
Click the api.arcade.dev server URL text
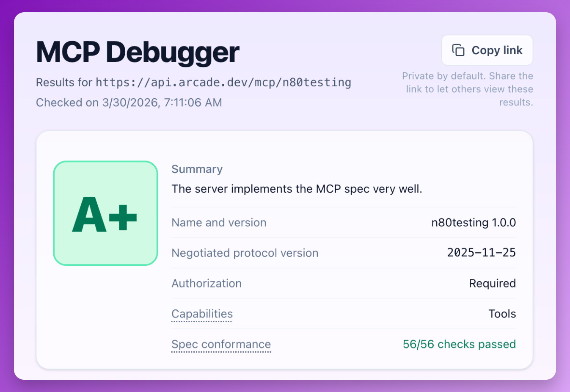point(223,82)
